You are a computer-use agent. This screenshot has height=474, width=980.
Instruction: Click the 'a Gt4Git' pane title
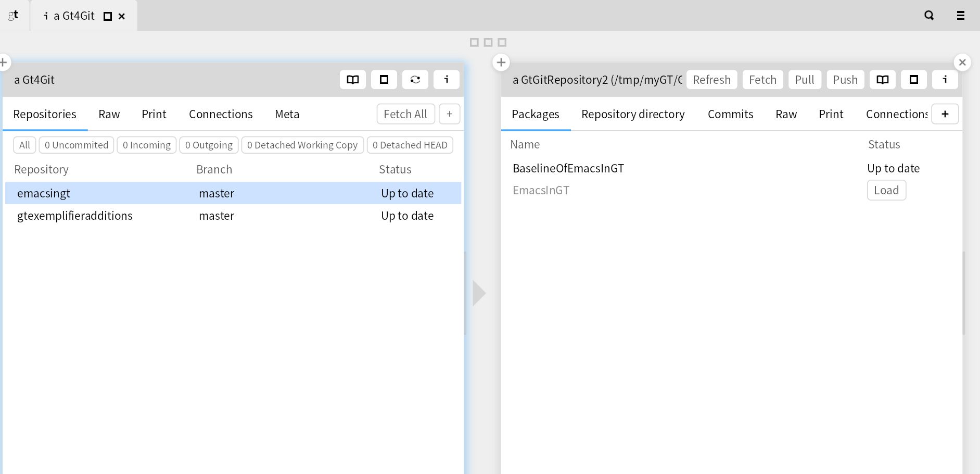pyautogui.click(x=34, y=80)
